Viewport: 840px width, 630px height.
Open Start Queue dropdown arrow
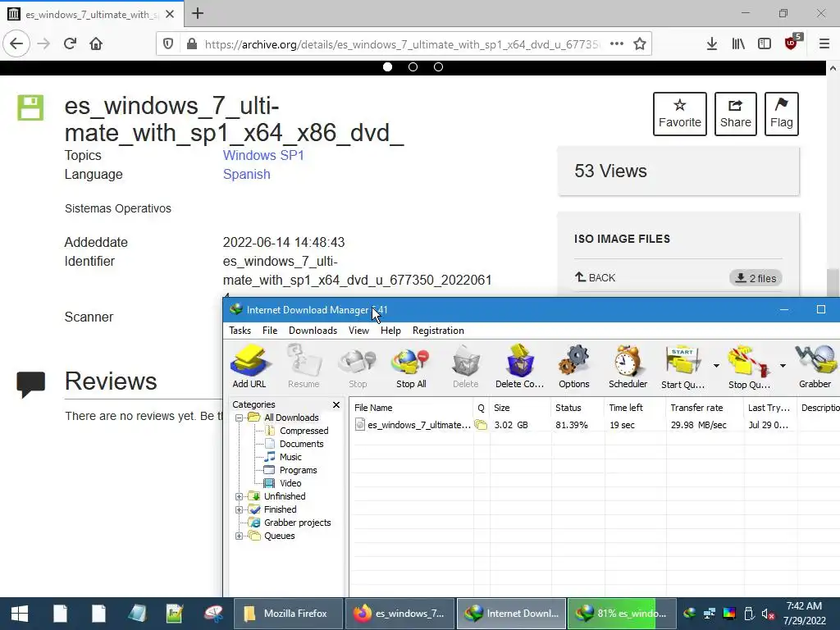click(x=716, y=366)
